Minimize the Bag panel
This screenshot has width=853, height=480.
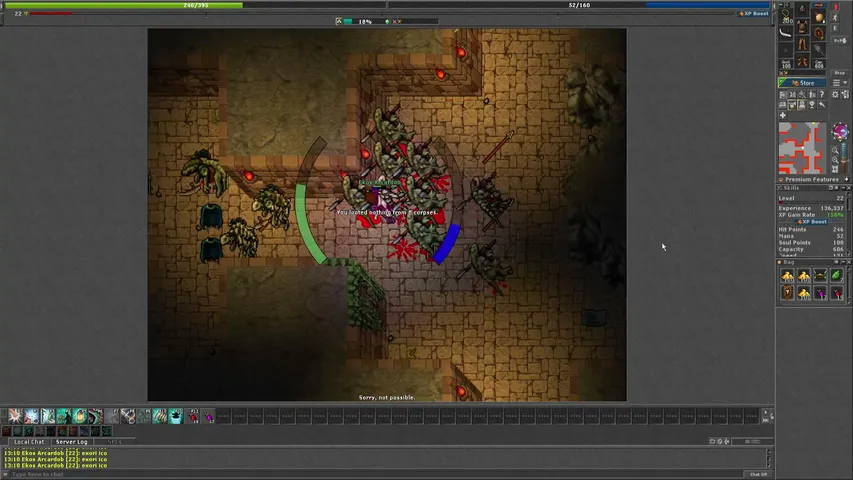click(843, 262)
